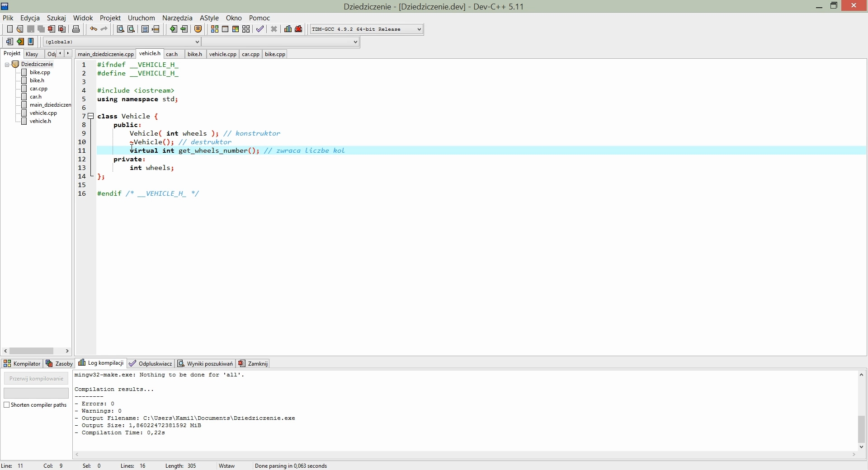The height and width of the screenshot is (470, 868).
Task: Click the Compile icon with four squares
Action: pyautogui.click(x=215, y=29)
